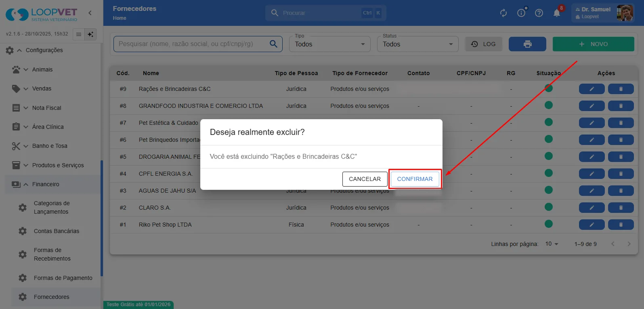Click the search magnifier in supplier field
Screen dimensions: 644x309
(x=273, y=44)
